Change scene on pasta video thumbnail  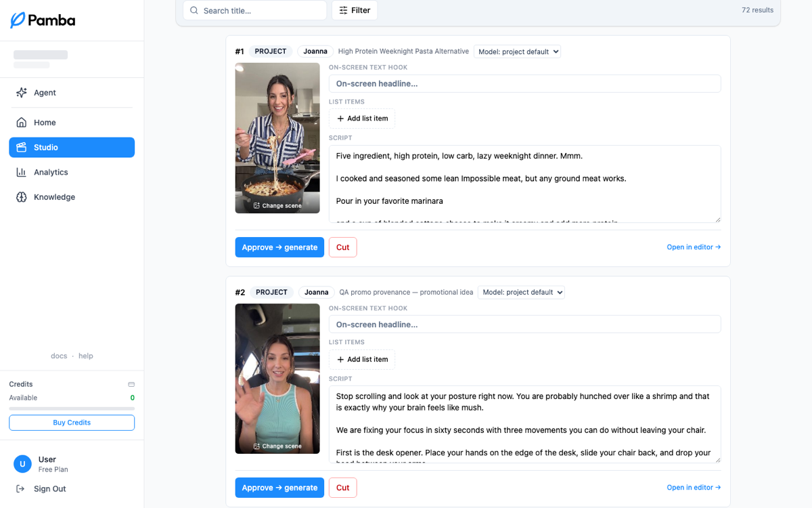click(277, 205)
